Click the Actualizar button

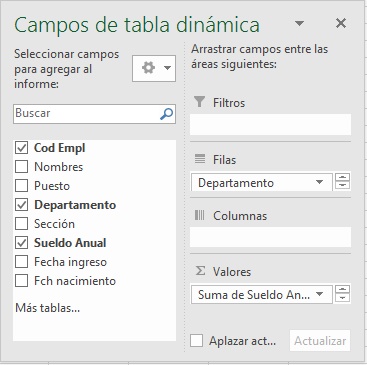320,341
